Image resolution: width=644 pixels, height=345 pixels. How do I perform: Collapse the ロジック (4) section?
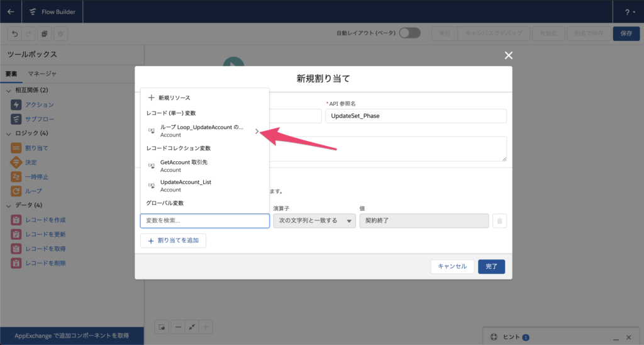pos(9,133)
